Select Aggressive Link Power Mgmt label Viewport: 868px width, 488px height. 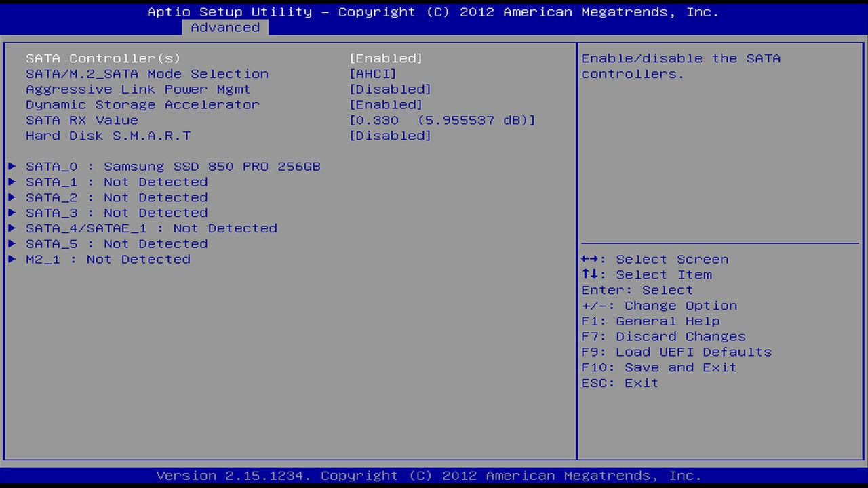(138, 89)
